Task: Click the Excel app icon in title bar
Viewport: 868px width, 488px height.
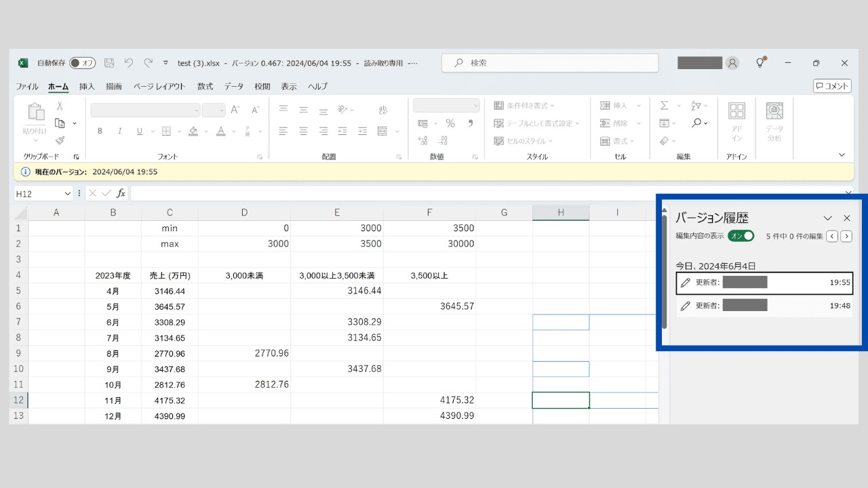Action: coord(22,63)
